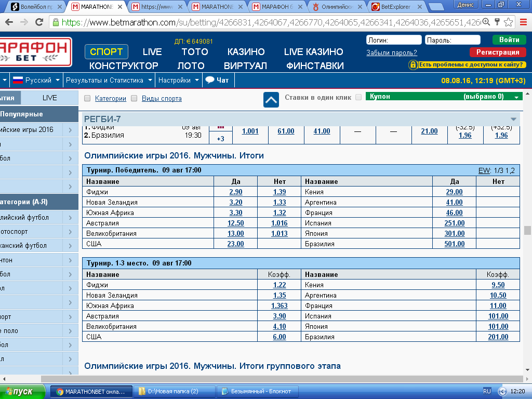Select Фиджи winner odds 2.90
Screen dimensions: 532x399
[236, 192]
